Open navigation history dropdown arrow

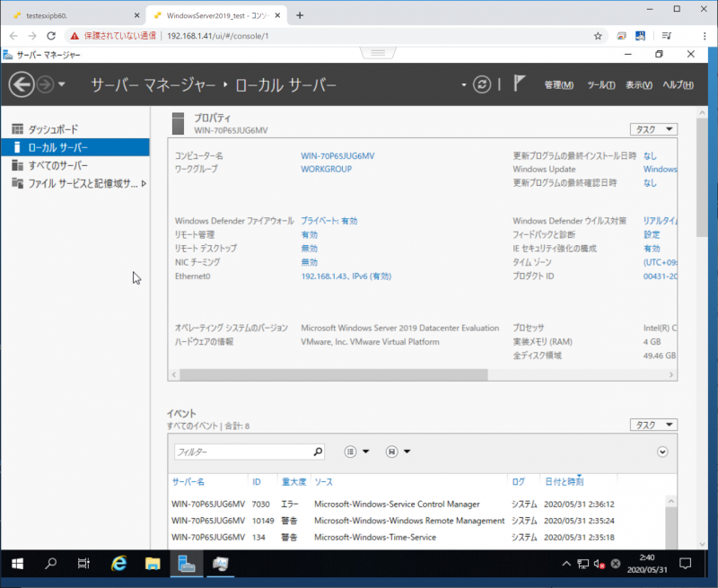pyautogui.click(x=62, y=84)
